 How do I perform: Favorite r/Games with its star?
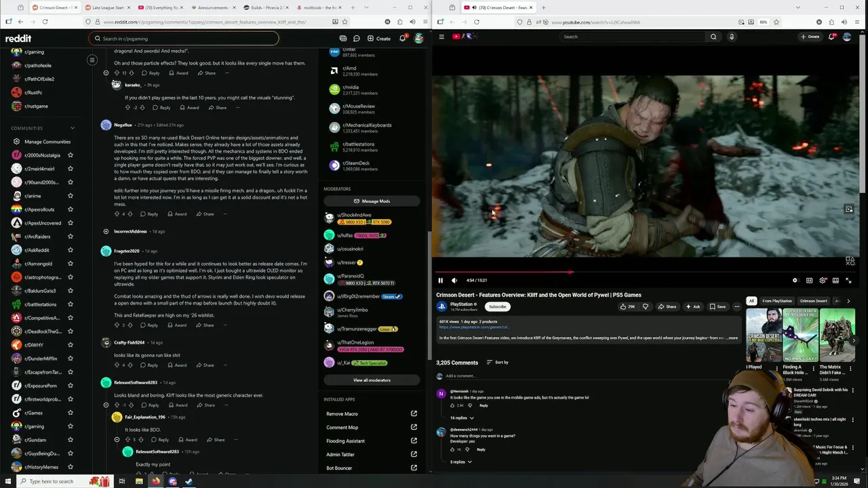coord(70,413)
